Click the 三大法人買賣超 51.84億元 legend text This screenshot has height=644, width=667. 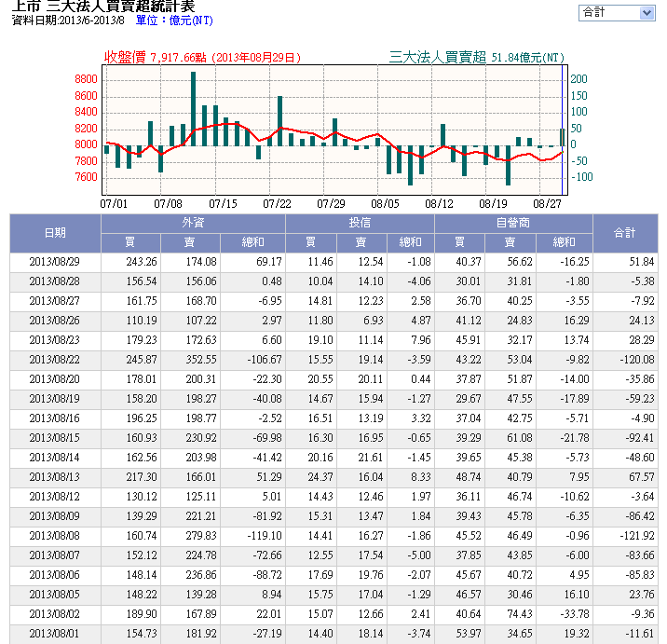click(x=477, y=57)
